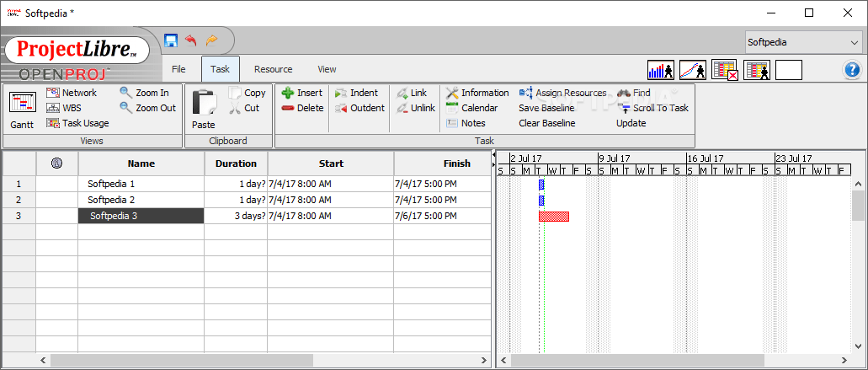This screenshot has width=868, height=370.
Task: Unlink the selected tasks
Action: [416, 108]
